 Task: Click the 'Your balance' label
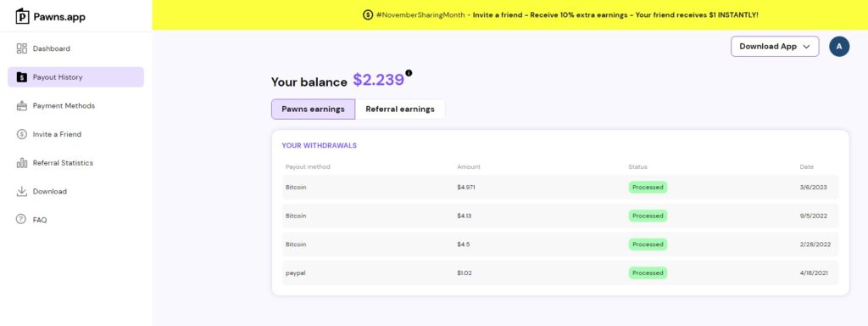coord(309,82)
